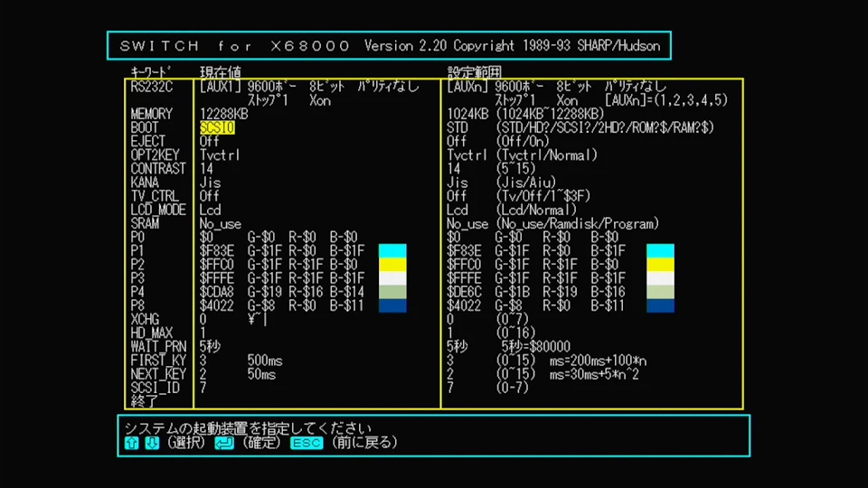Screen dimensions: 868x488
Task: Click the (選択) select label
Action: pos(186,443)
